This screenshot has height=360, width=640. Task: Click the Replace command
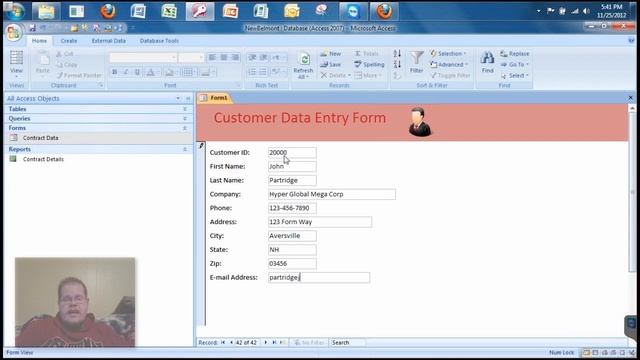point(515,54)
